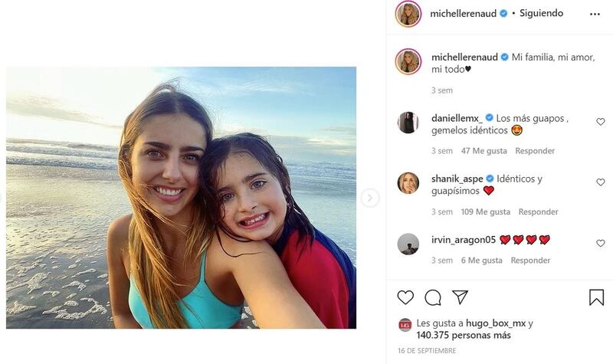The height and width of the screenshot is (364, 613).
Task: Share post via the paper plane icon
Action: tap(460, 297)
